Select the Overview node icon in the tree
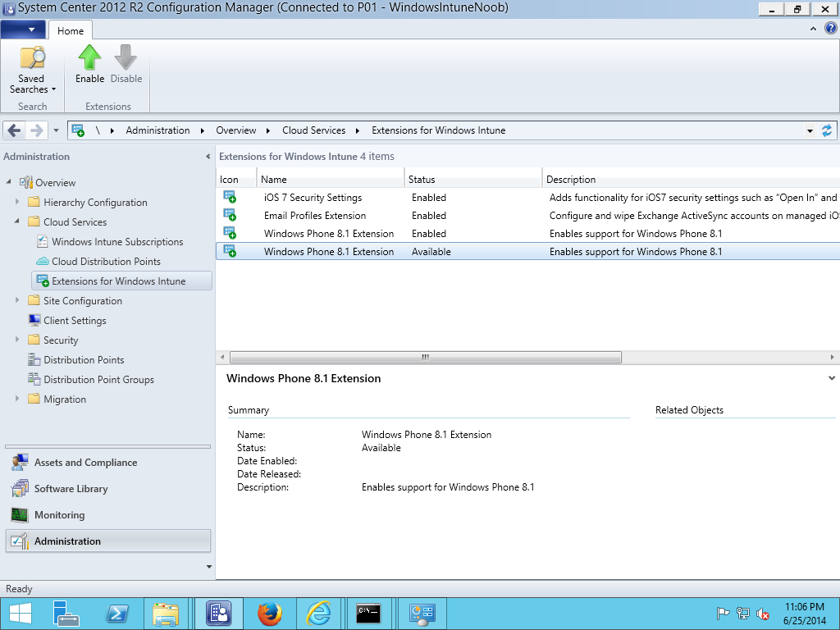840x630 pixels. tap(26, 182)
